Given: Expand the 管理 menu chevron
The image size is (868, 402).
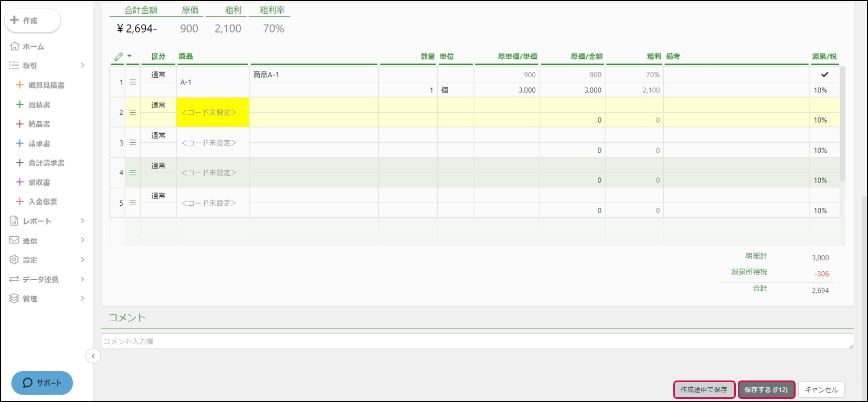Looking at the screenshot, I should click(82, 298).
